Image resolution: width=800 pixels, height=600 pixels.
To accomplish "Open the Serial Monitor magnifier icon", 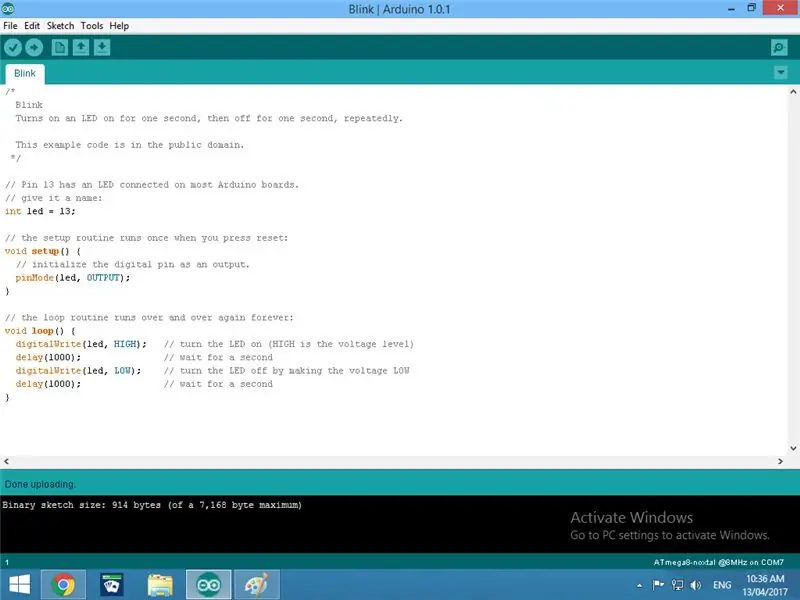I will (779, 47).
